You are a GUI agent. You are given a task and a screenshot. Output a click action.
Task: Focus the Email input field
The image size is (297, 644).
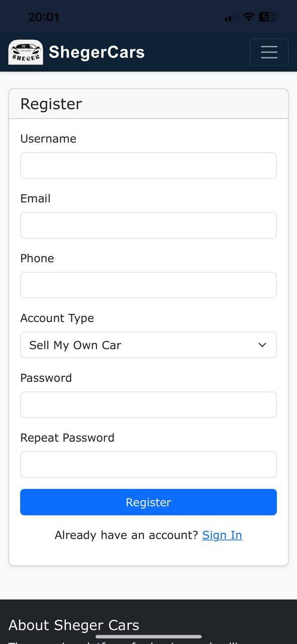(x=148, y=225)
